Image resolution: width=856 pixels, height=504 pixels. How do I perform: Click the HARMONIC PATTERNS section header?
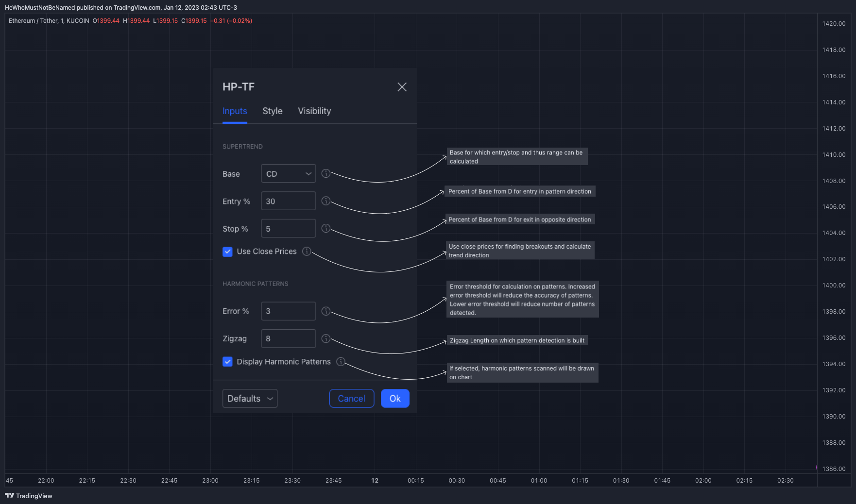point(256,284)
